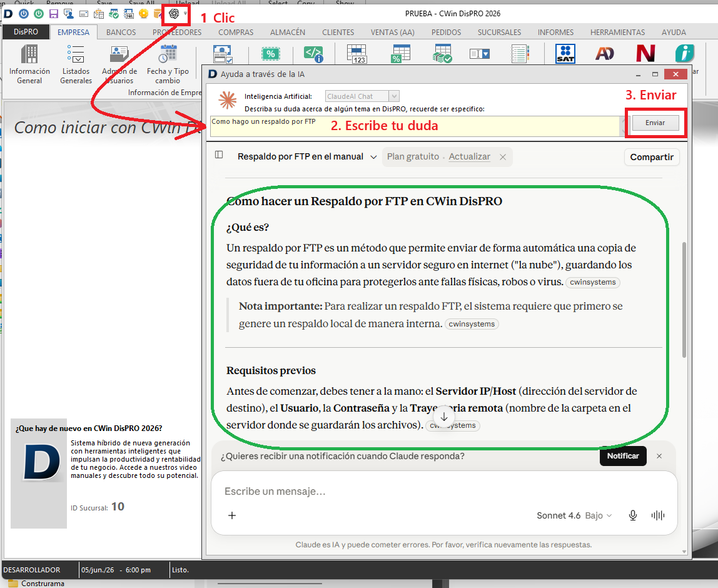
Task: Click the cwinsystems citation after 'manera interna'
Action: 472,324
